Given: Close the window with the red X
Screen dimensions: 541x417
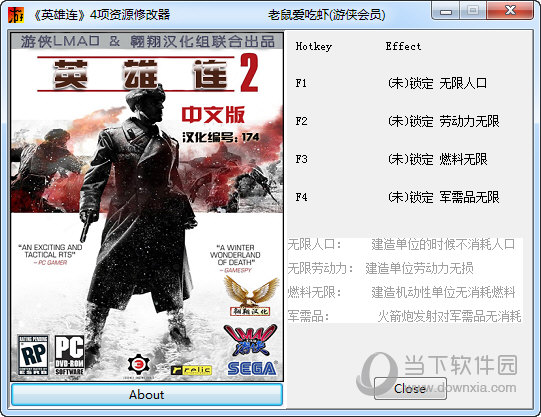Looking at the screenshot, I should click(x=510, y=11).
